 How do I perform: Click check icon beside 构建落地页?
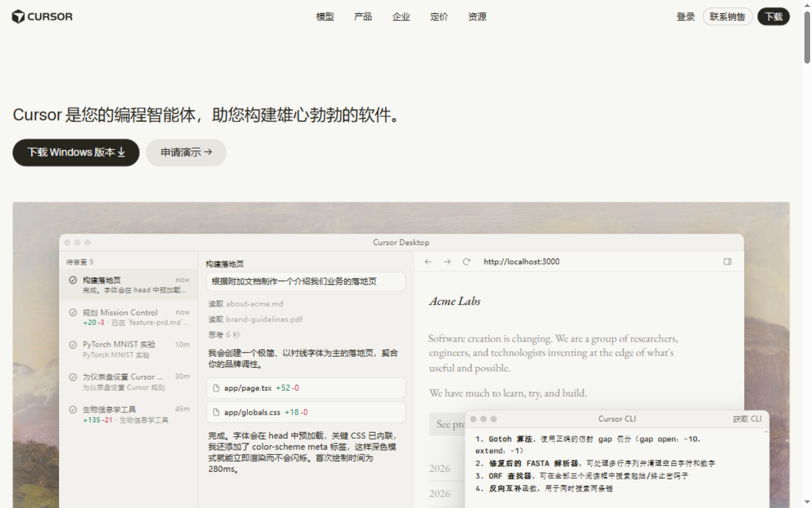pos(73,280)
